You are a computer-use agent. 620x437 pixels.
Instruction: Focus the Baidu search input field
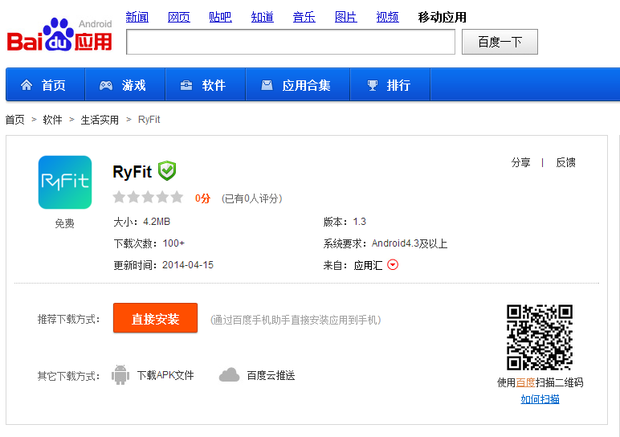click(x=290, y=42)
